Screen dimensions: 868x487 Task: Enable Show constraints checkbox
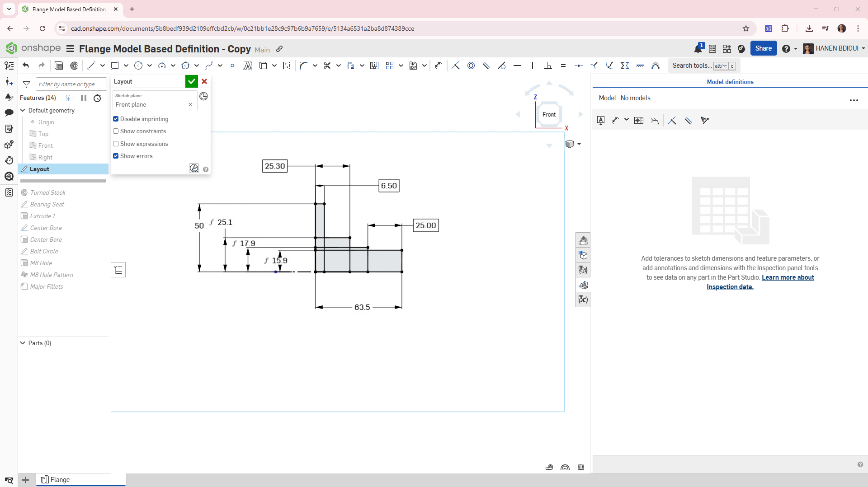click(116, 131)
